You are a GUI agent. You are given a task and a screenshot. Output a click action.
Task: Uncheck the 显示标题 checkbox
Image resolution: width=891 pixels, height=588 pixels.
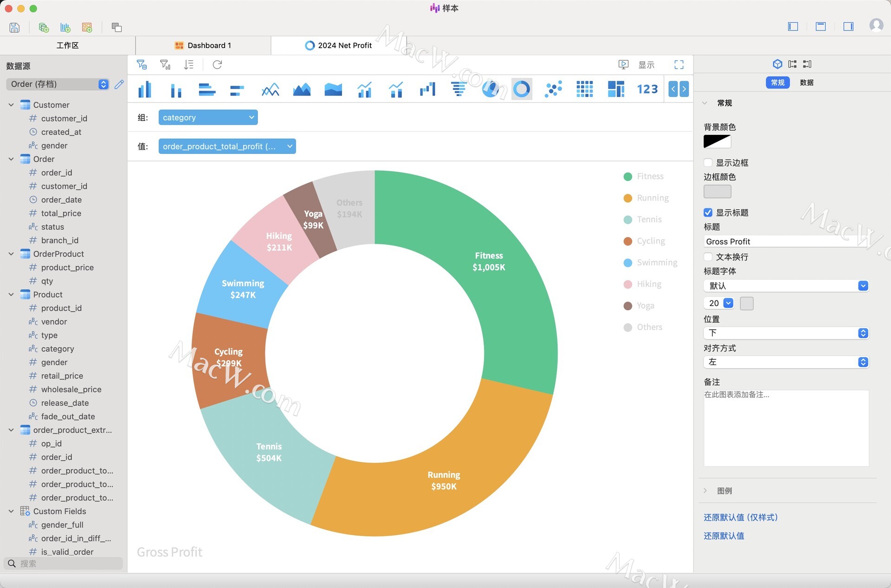[708, 212]
